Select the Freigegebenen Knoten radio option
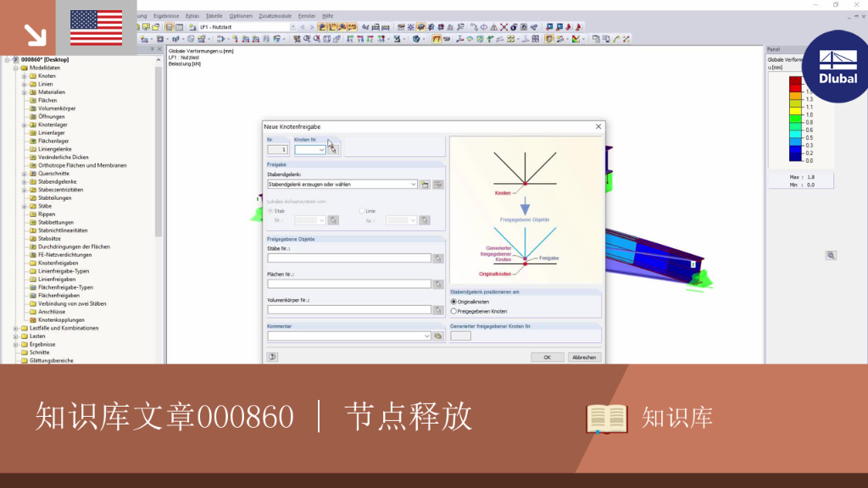 pos(454,311)
